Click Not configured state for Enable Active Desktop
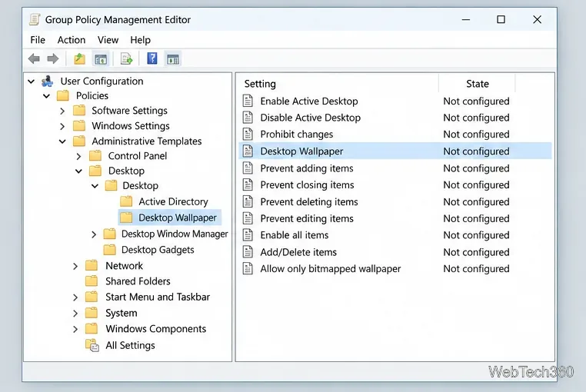The width and height of the screenshot is (586, 392). pos(476,101)
